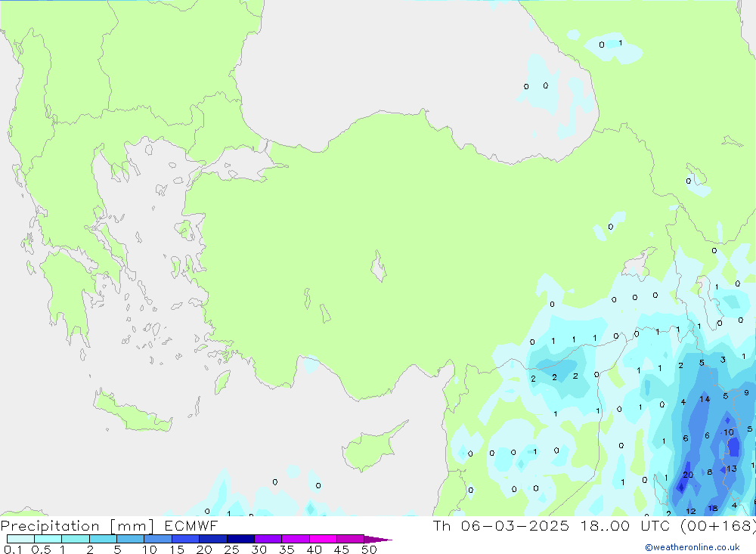Select the legend swatch between 2 and 5

[103, 539]
